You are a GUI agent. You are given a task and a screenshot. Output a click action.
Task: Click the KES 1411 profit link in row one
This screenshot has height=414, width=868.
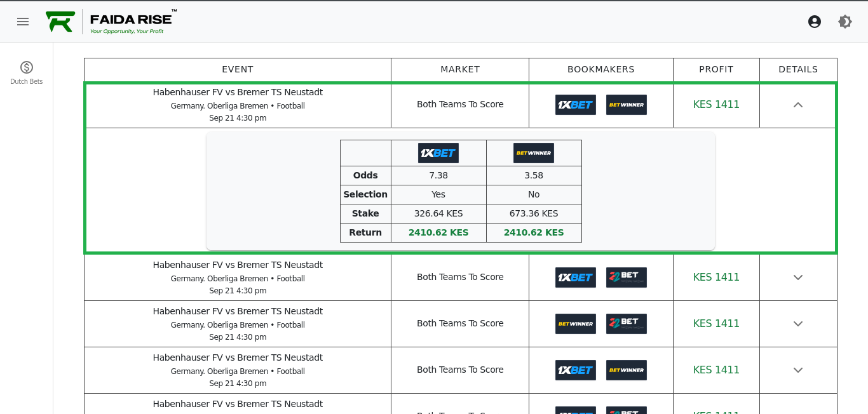tap(716, 104)
